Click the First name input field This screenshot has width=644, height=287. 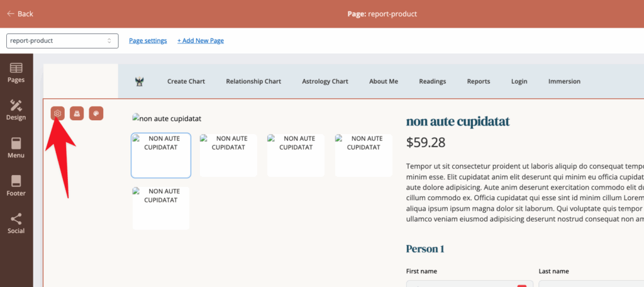tap(469, 284)
